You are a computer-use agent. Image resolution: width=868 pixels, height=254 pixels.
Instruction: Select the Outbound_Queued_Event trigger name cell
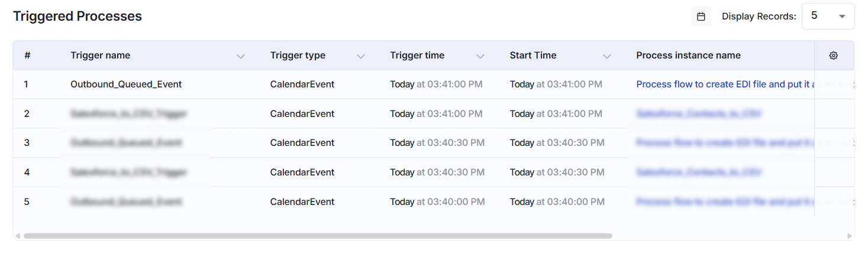click(126, 84)
